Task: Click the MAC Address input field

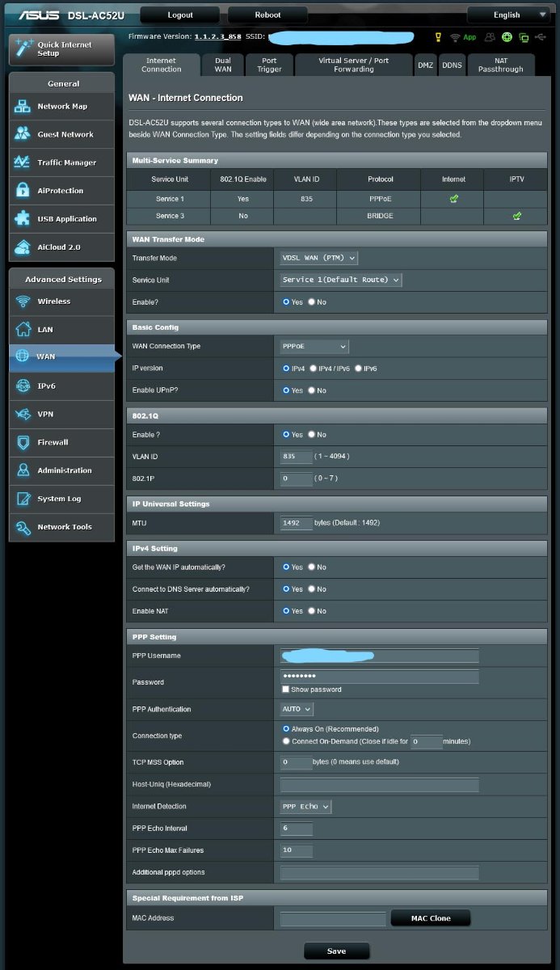Action: 333,919
